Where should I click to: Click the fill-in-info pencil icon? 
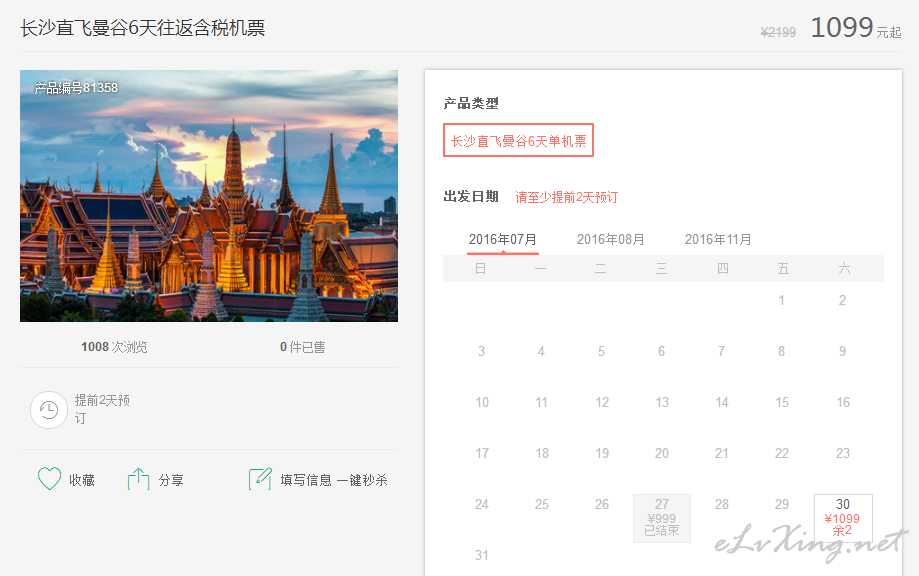click(260, 479)
